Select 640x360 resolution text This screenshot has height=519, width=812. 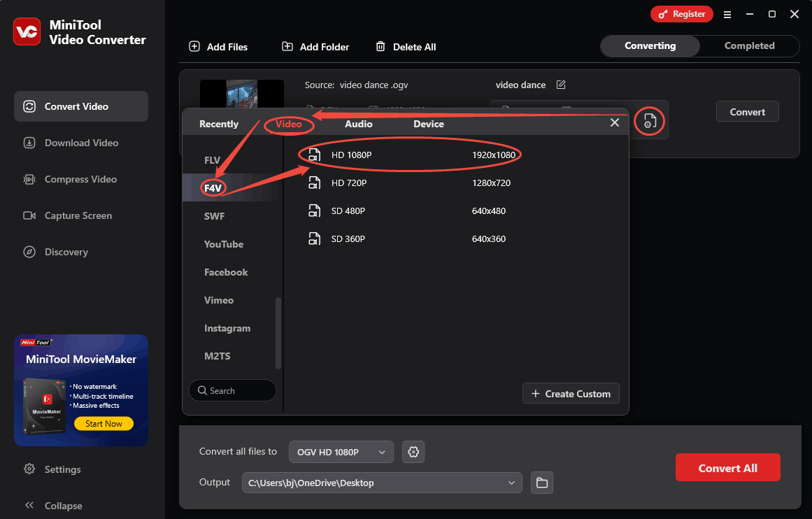click(x=488, y=239)
